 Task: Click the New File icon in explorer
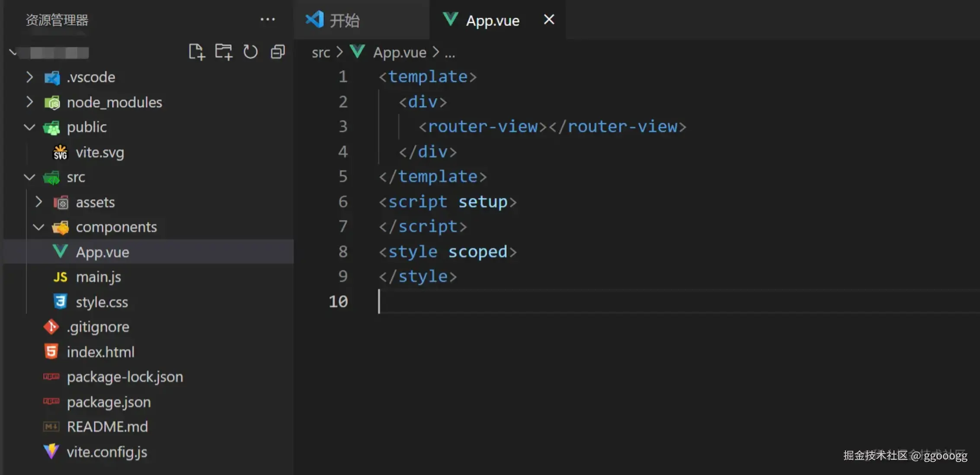pos(197,52)
